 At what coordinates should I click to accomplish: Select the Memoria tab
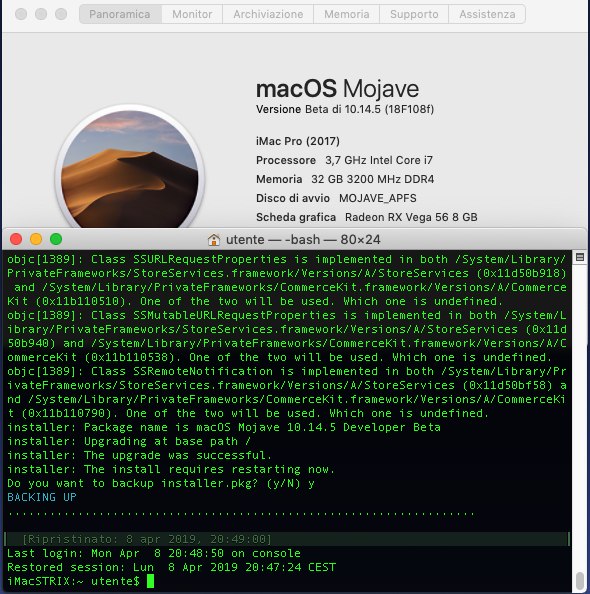(346, 14)
